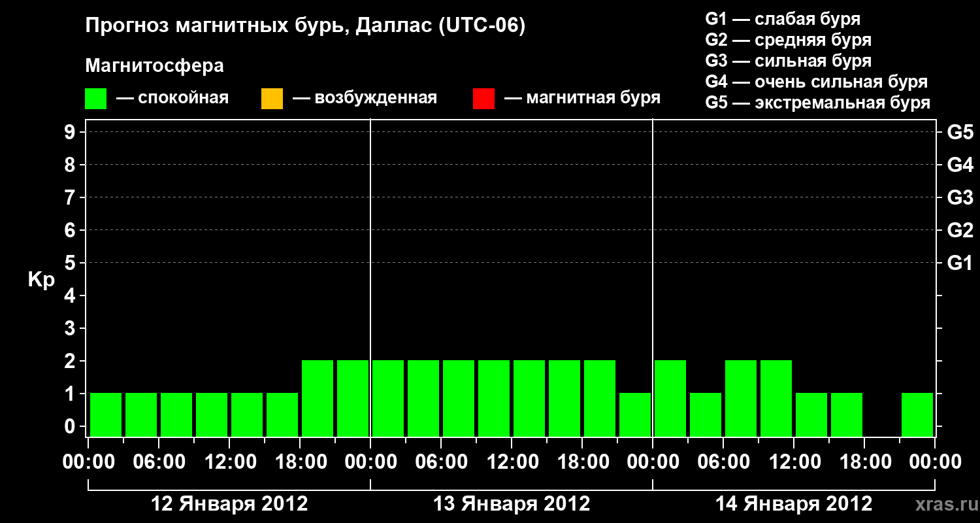980x523 pixels.
Task: Click the '18:00' tick label for 14 Января
Action: click(x=864, y=462)
